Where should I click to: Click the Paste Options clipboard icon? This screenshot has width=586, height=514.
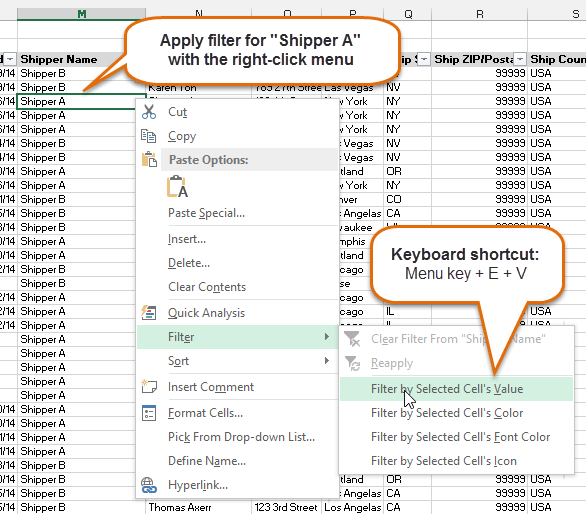coord(149,160)
